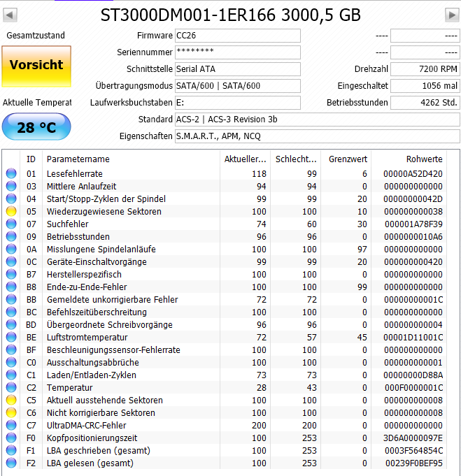
Task: Click the blue status icon for Lesefehlerrate
Action: coord(11,173)
